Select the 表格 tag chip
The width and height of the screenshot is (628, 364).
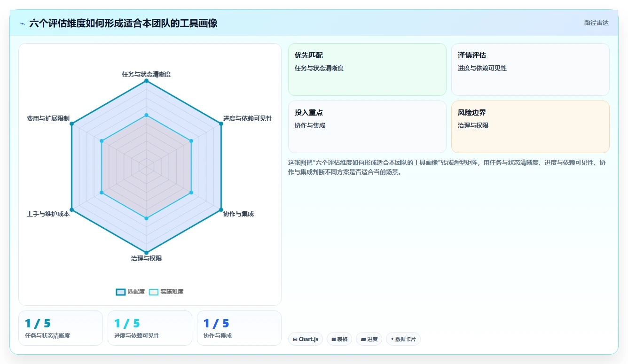point(339,339)
